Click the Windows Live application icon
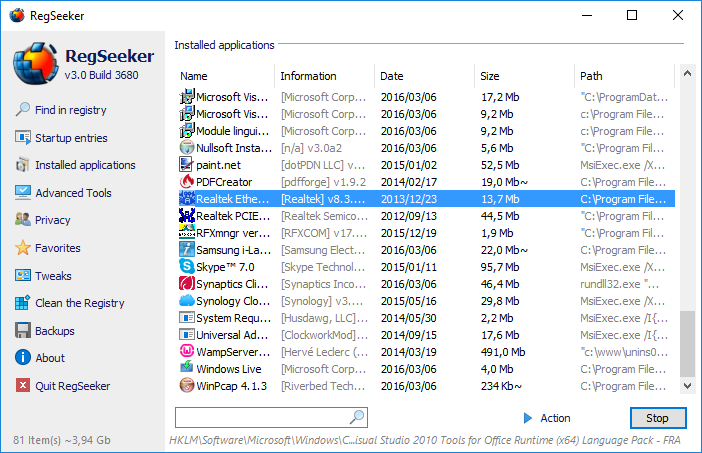Image resolution: width=702 pixels, height=453 pixels. click(186, 368)
